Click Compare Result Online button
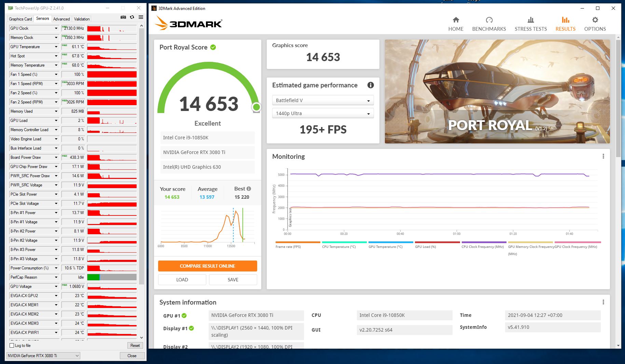 click(208, 266)
